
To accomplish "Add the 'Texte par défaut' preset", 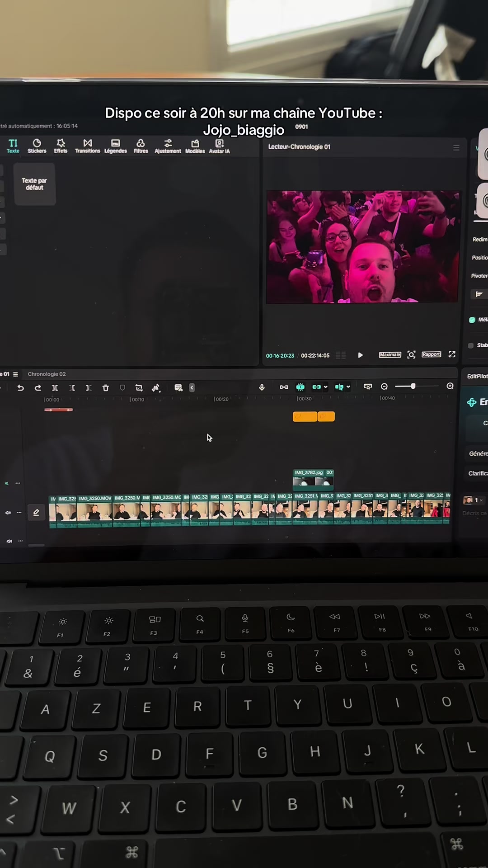I will click(35, 184).
